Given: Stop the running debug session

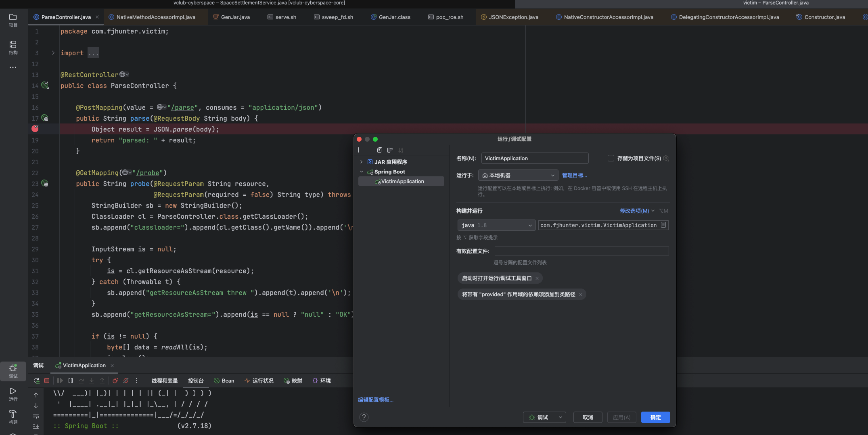Looking at the screenshot, I should 47,381.
